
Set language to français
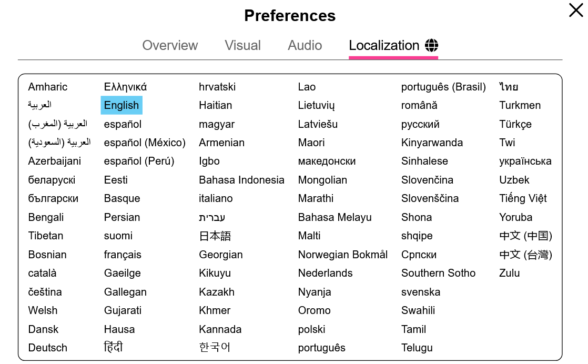tap(123, 255)
